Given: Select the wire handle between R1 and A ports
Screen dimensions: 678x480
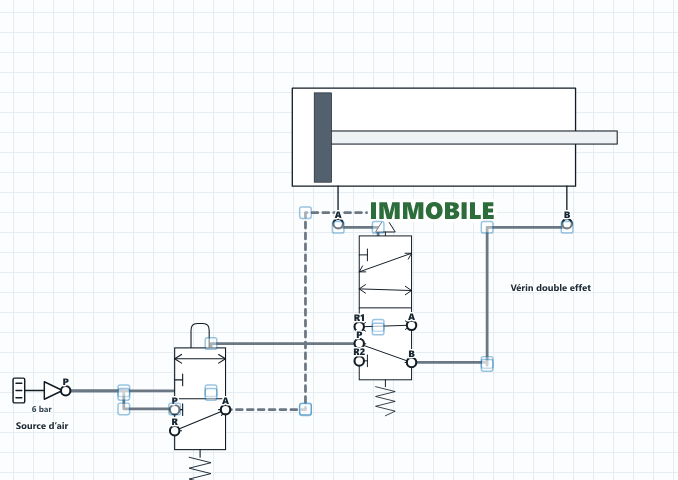Looking at the screenshot, I should (x=378, y=327).
